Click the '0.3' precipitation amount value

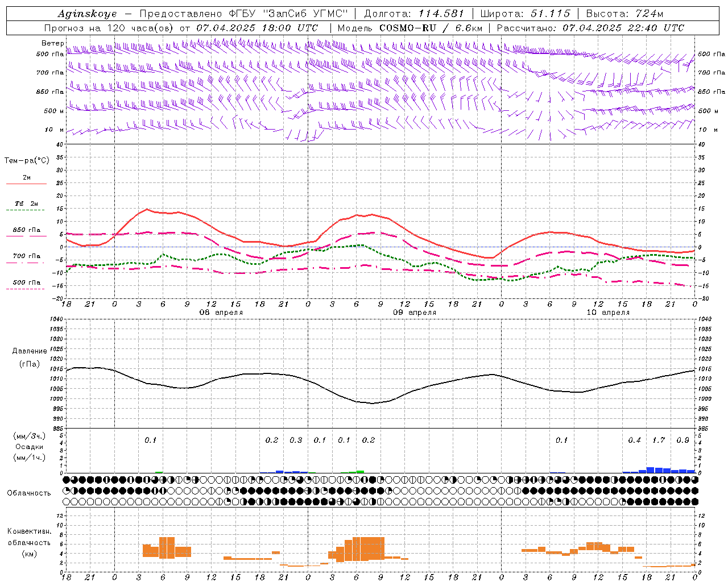296,440
